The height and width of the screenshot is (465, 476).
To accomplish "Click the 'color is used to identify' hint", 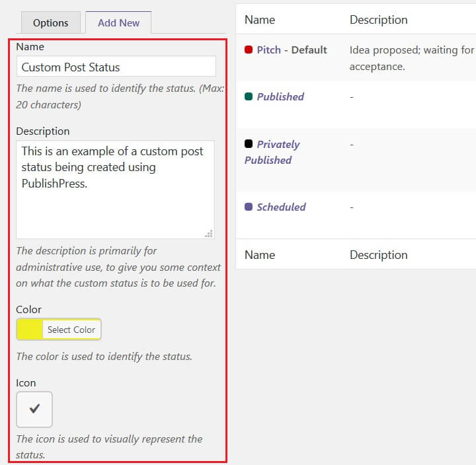I will pos(104,357).
